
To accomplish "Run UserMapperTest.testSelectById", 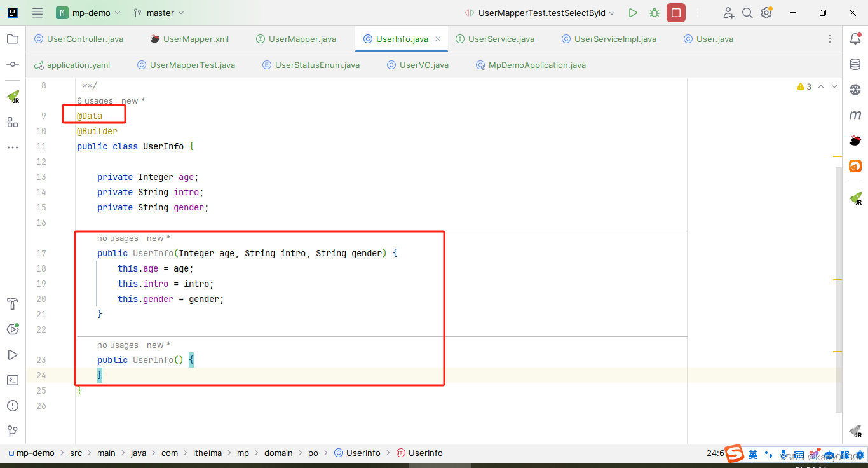I will (632, 13).
